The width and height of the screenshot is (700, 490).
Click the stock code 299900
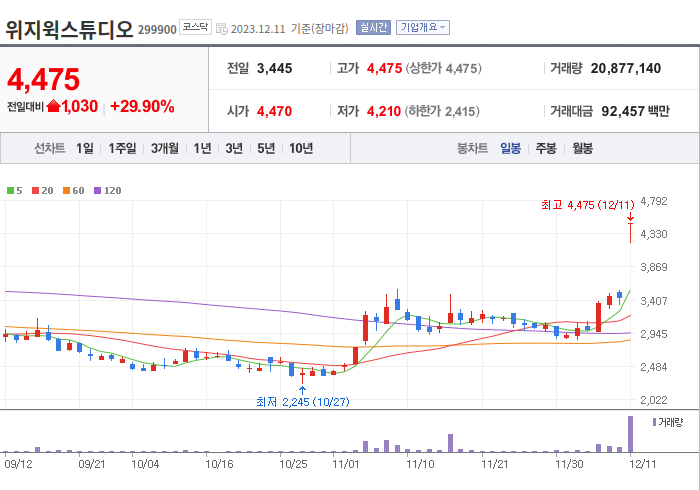click(157, 29)
